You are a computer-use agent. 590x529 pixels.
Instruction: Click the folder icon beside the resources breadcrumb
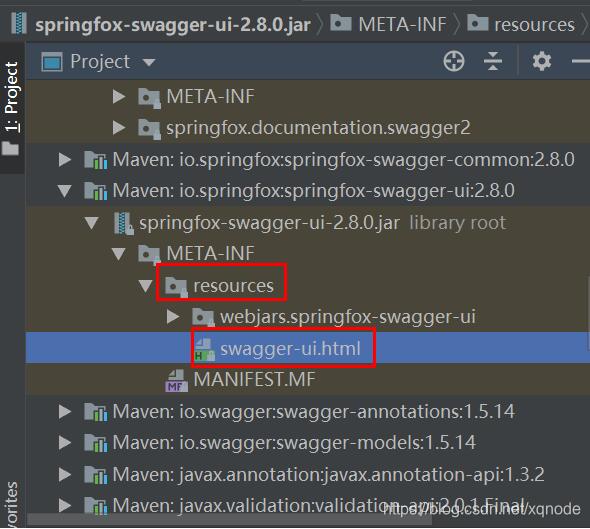point(477,23)
